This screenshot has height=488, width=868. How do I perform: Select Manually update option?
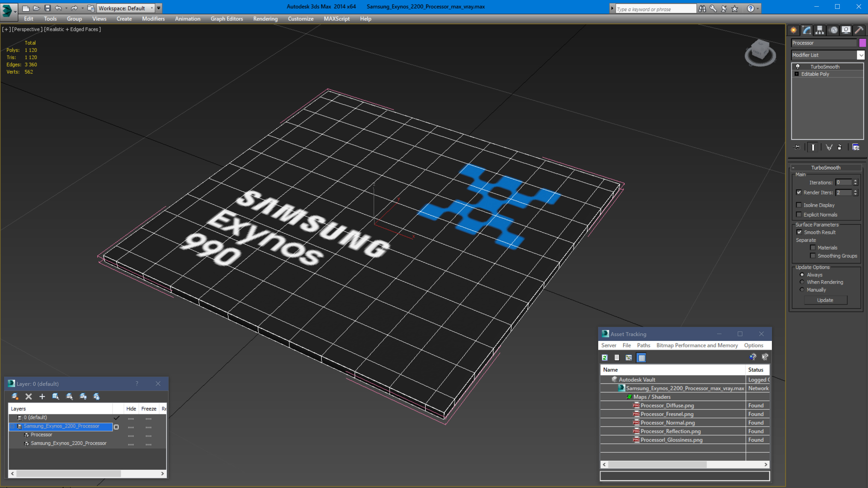click(802, 290)
